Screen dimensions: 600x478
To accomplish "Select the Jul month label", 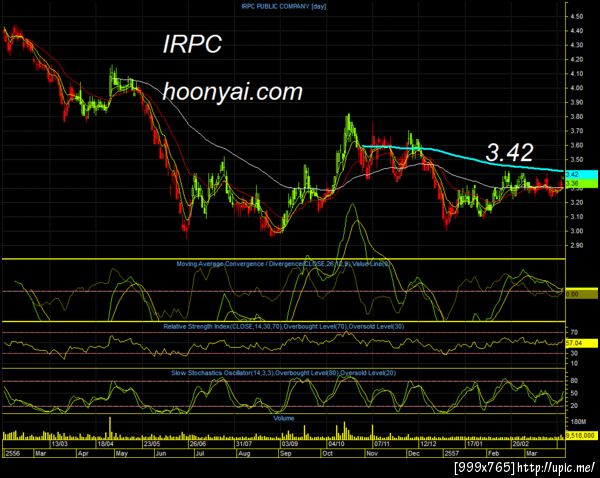I will click(199, 454).
